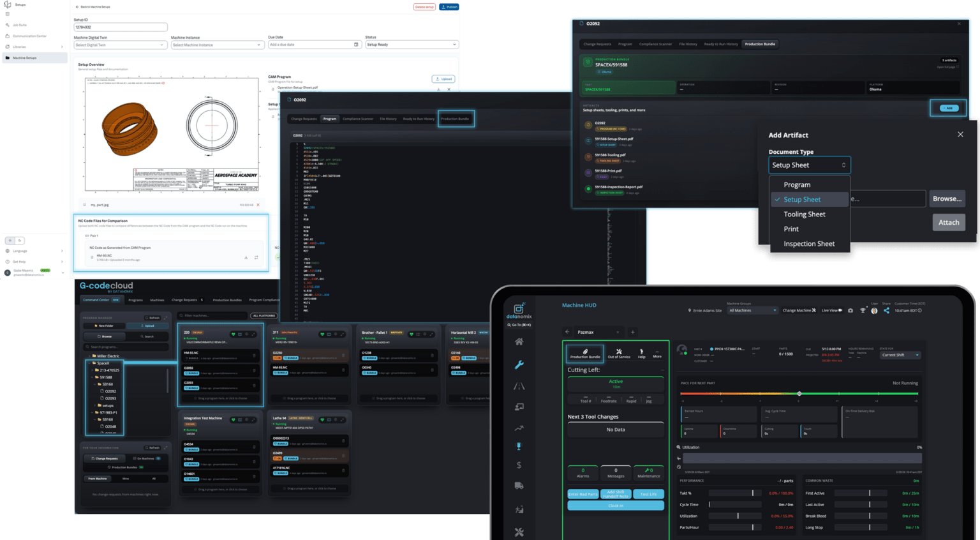Click Out of Service wrench icon
Screen dimensions: 980x540
[619, 351]
